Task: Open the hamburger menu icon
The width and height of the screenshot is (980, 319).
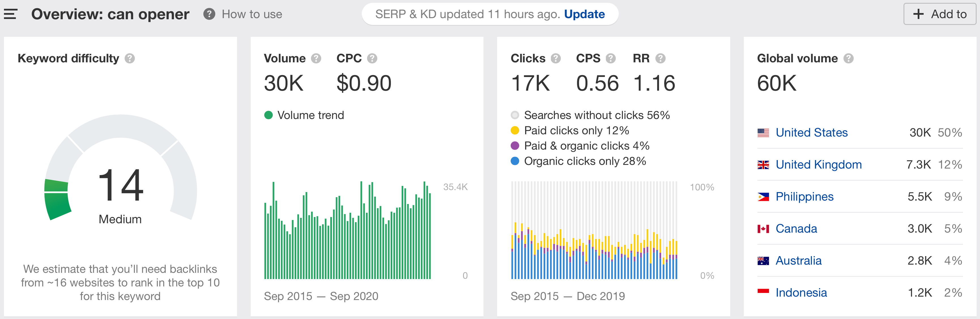Action: click(11, 14)
